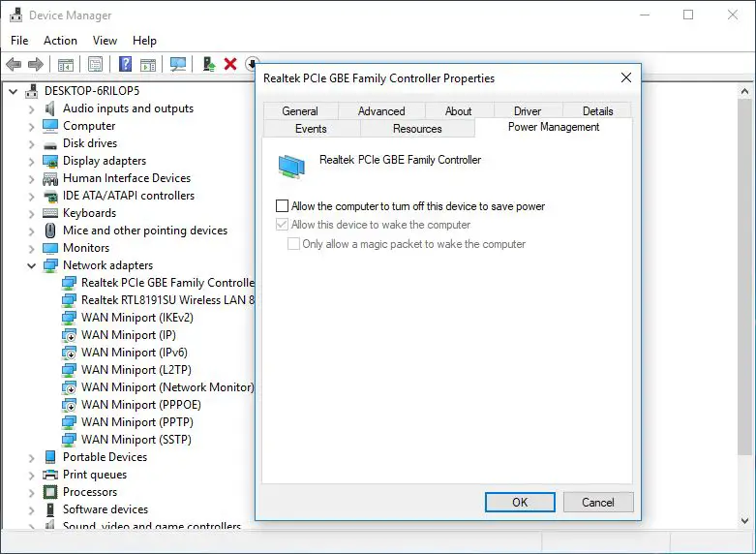This screenshot has height=554, width=756.
Task: Click the Keyboards icon
Action: pyautogui.click(x=50, y=213)
